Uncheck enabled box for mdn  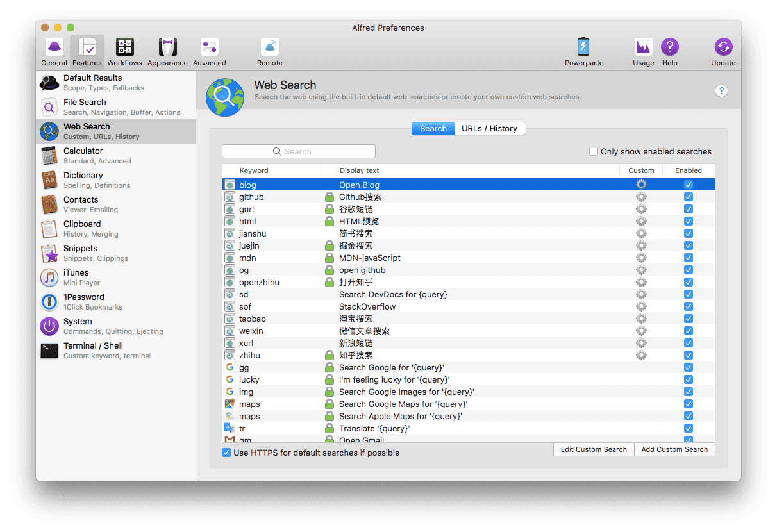tap(689, 258)
